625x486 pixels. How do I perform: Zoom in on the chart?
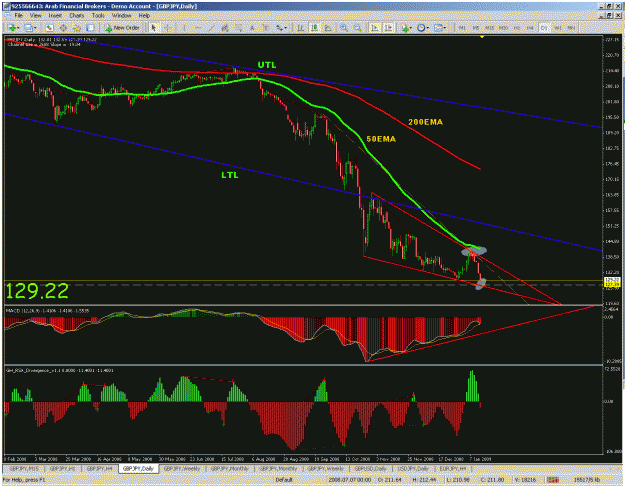coord(344,28)
